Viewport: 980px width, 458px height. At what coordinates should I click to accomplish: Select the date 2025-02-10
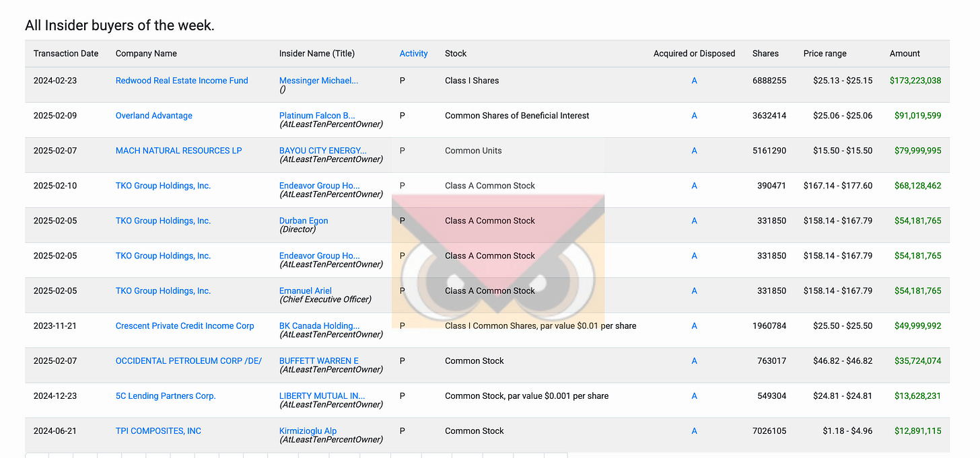(55, 185)
